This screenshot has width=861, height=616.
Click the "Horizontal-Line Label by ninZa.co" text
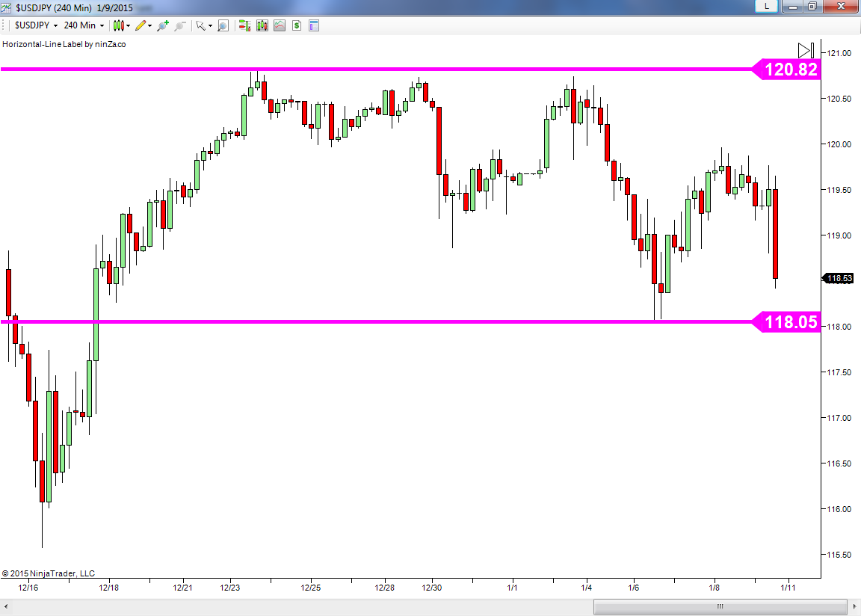point(64,44)
